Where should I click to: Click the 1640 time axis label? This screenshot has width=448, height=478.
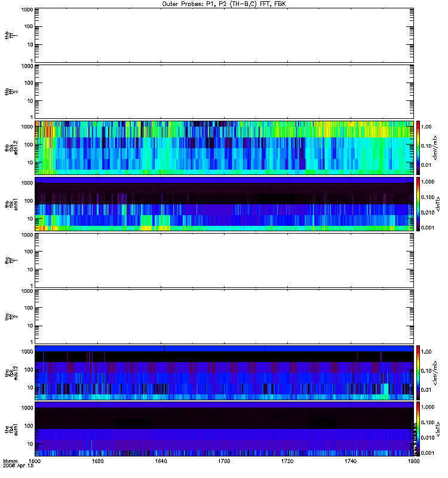pyautogui.click(x=161, y=461)
